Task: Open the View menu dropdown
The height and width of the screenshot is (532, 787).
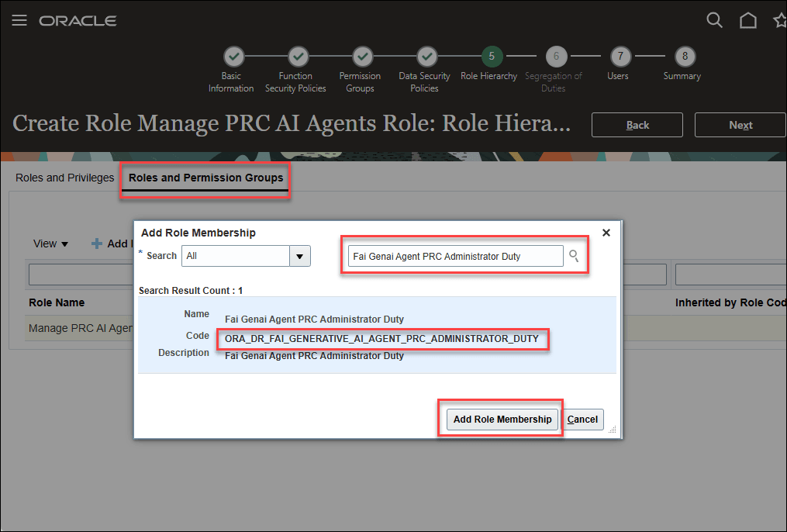Action: click(50, 244)
